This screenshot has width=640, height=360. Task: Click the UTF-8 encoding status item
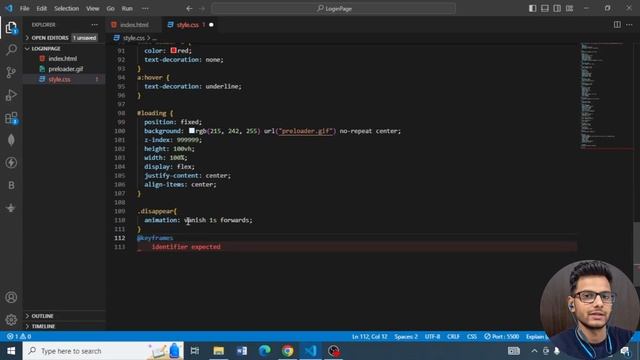432,337
